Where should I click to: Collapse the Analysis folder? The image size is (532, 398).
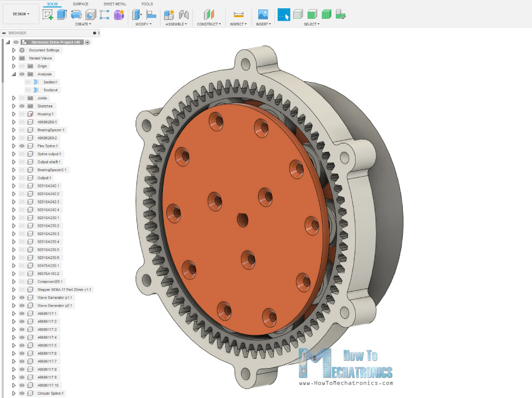pyautogui.click(x=13, y=74)
